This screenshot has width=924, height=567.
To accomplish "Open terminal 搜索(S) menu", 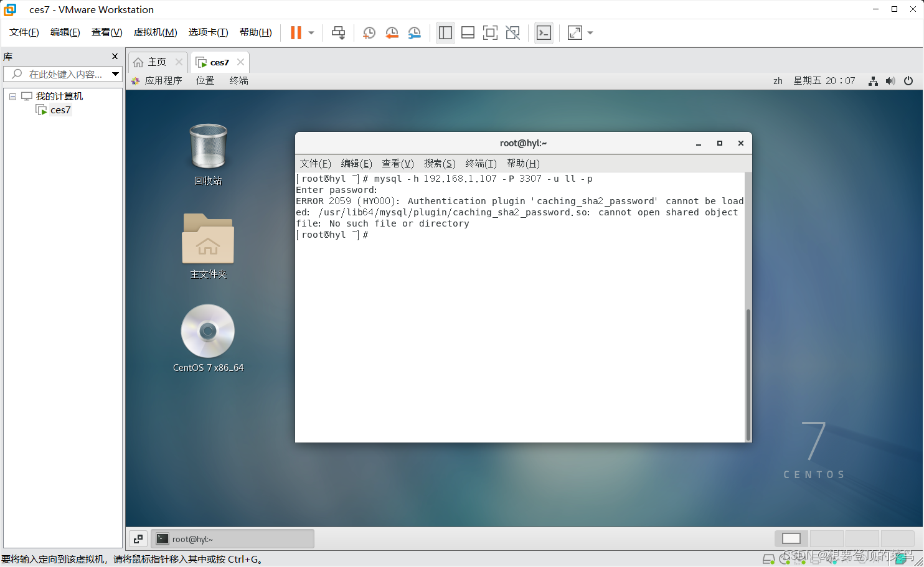I will click(x=440, y=164).
